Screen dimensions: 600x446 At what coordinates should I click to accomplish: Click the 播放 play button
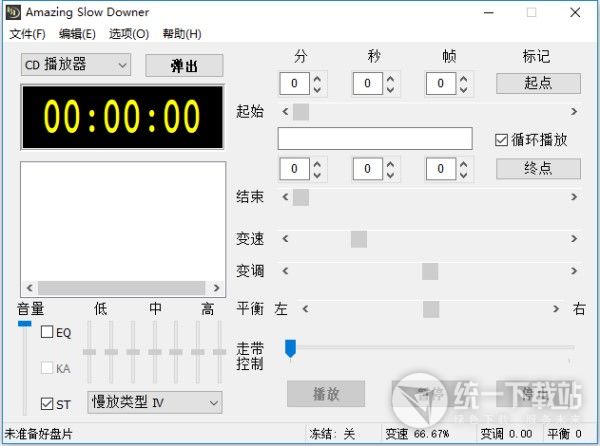click(x=326, y=394)
